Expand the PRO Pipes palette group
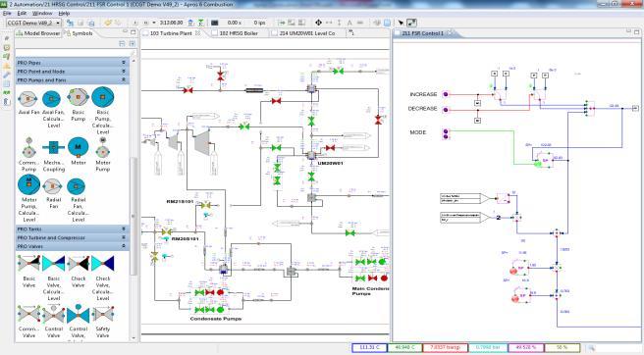Image resolution: width=644 pixels, height=355 pixels. click(x=73, y=63)
